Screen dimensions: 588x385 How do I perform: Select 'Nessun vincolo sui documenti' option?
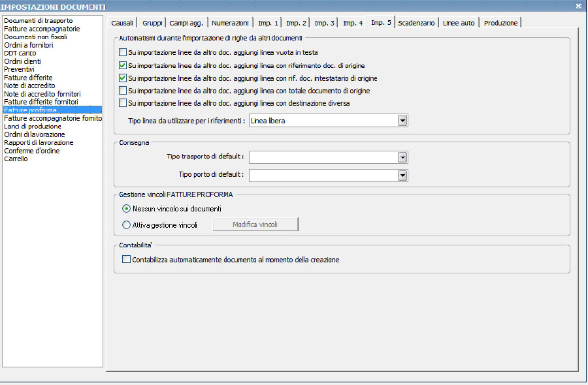pyautogui.click(x=126, y=209)
